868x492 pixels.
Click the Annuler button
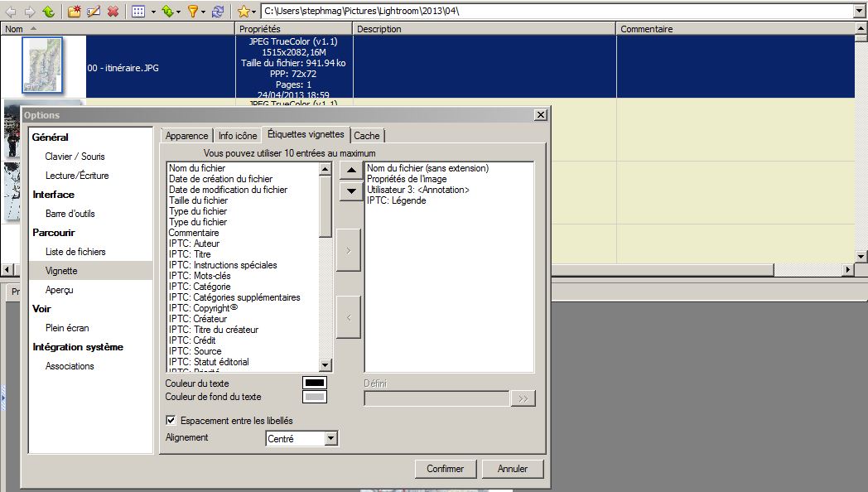[x=512, y=469]
